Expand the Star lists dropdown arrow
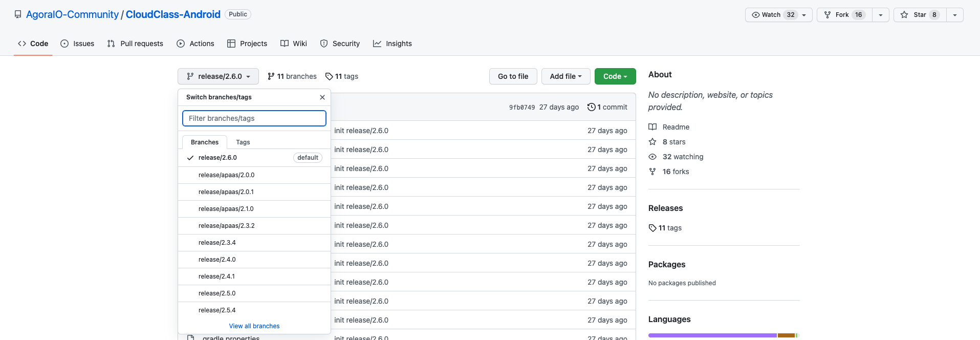This screenshot has height=340, width=980. coord(955,15)
